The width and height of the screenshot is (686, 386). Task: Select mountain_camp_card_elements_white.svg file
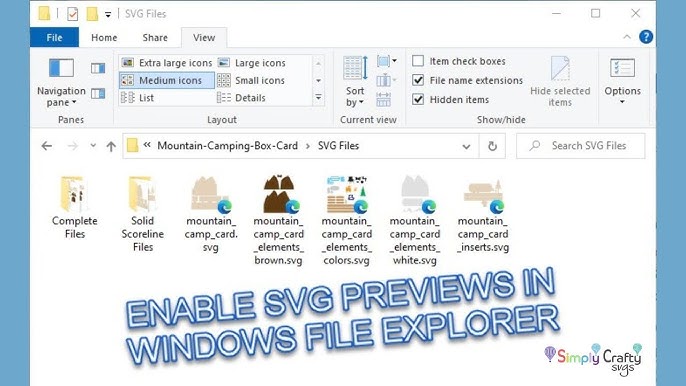coord(415,221)
